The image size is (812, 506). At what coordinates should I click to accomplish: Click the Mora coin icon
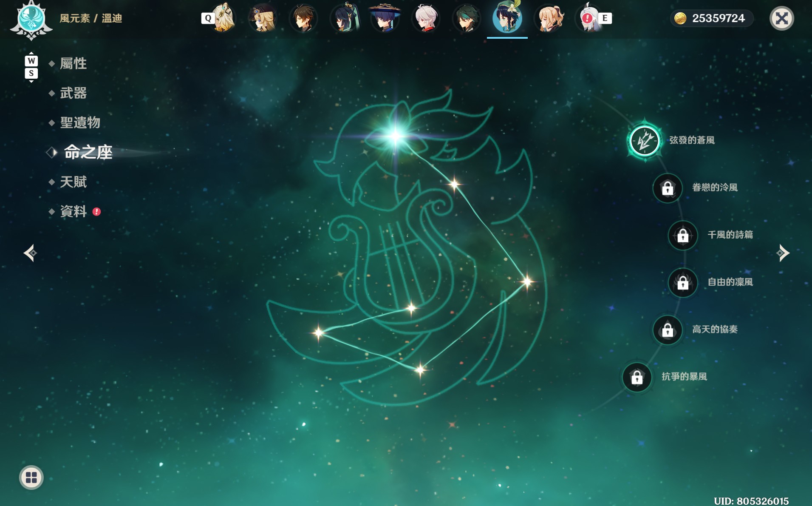coord(680,18)
